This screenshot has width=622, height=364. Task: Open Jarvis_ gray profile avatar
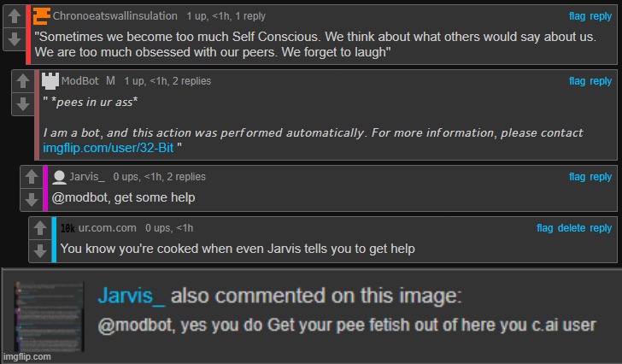click(59, 177)
